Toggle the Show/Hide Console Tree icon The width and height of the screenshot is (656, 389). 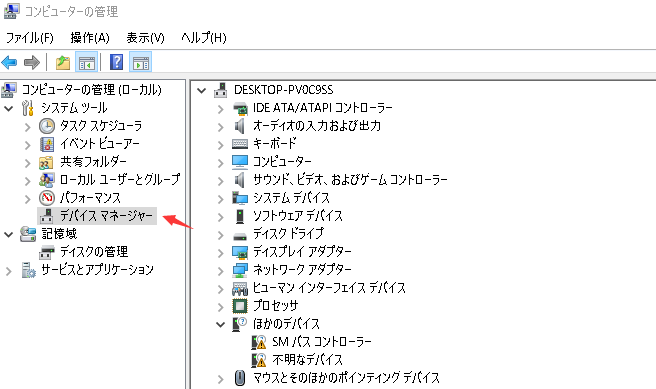[87, 63]
